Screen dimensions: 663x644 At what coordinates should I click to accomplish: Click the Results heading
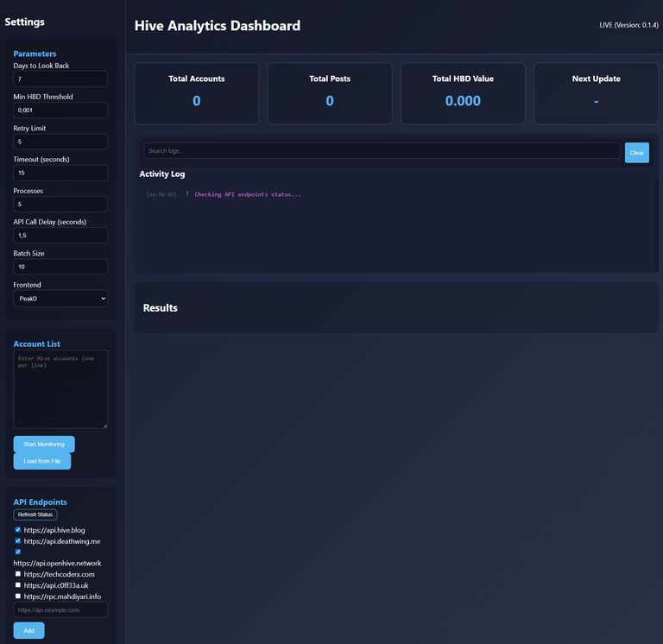coord(161,308)
